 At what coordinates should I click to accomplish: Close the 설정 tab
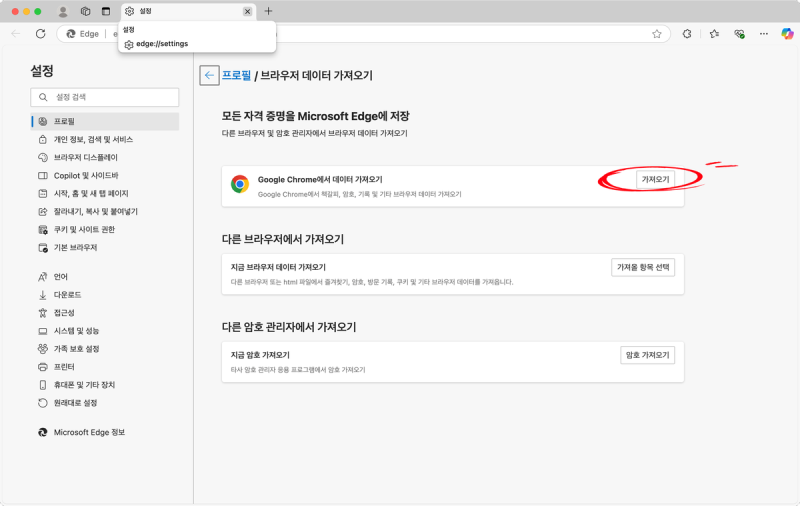[247, 11]
